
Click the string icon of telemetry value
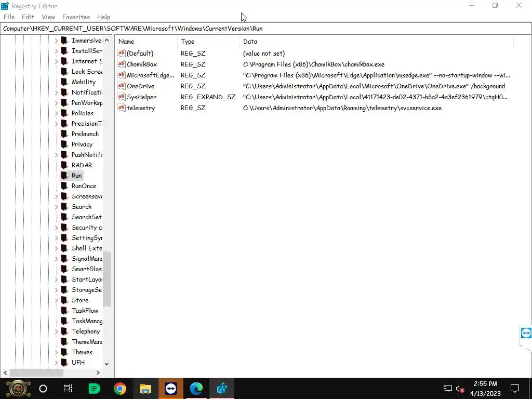coord(121,108)
